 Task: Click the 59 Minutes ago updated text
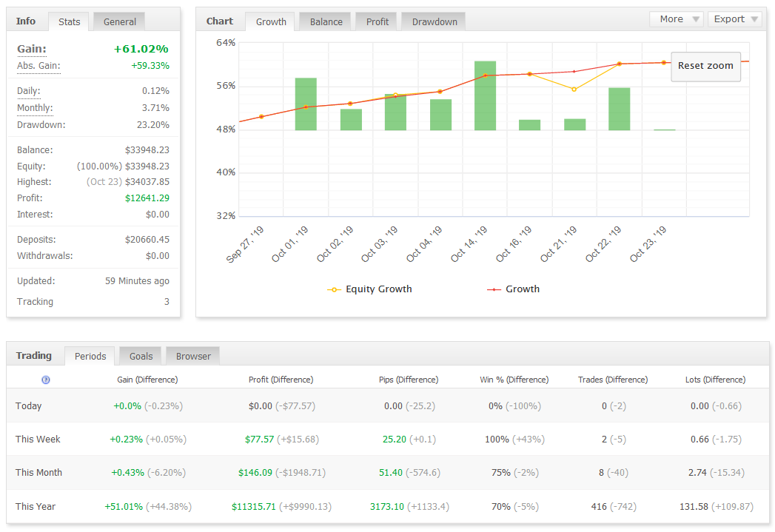click(x=137, y=281)
